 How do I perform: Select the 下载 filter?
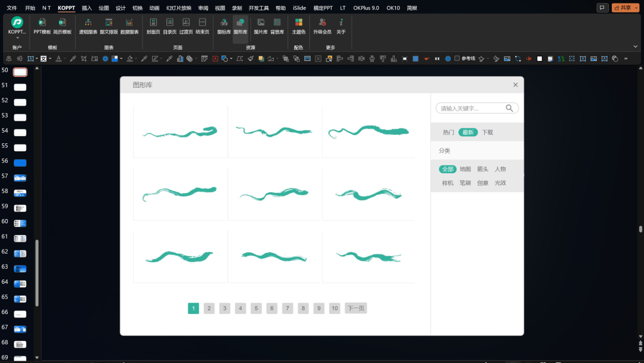point(488,132)
